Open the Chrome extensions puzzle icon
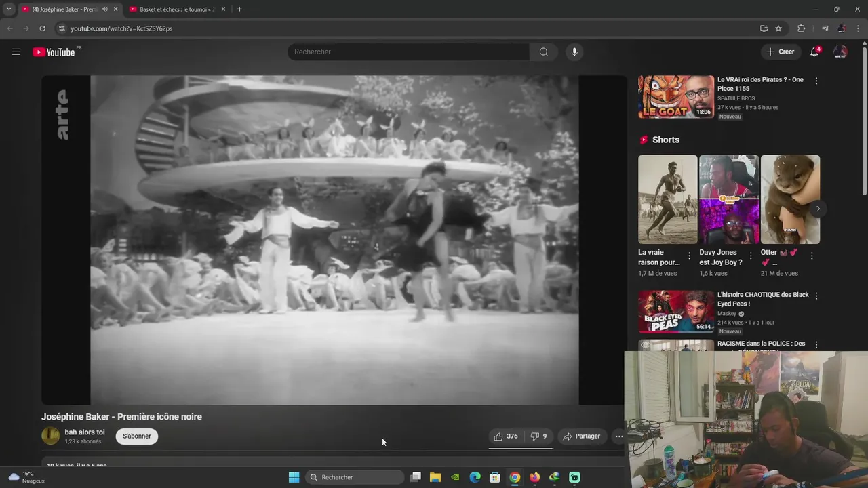 click(801, 28)
